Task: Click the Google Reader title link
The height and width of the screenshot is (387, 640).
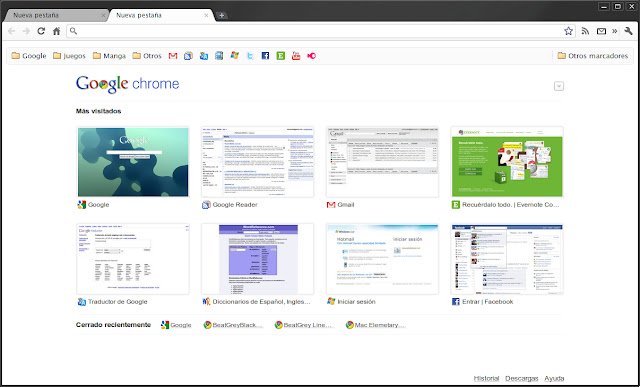Action: pos(235,205)
